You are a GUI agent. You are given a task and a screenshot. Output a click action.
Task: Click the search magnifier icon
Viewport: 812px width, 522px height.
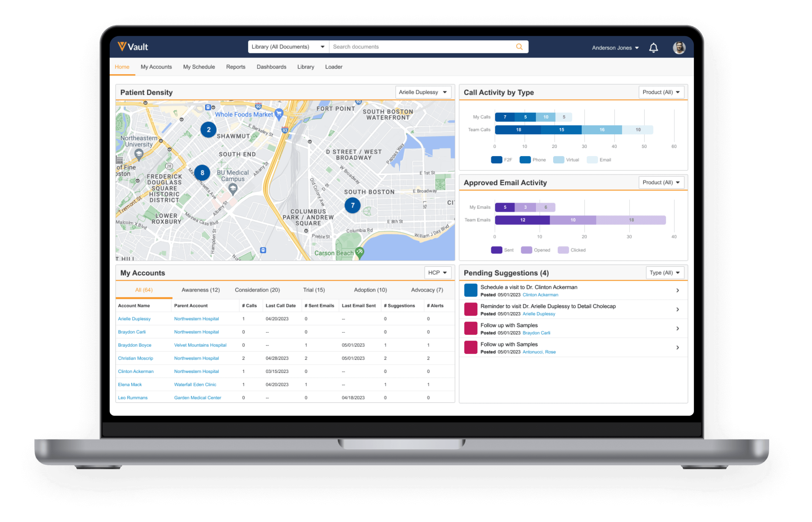pyautogui.click(x=519, y=46)
